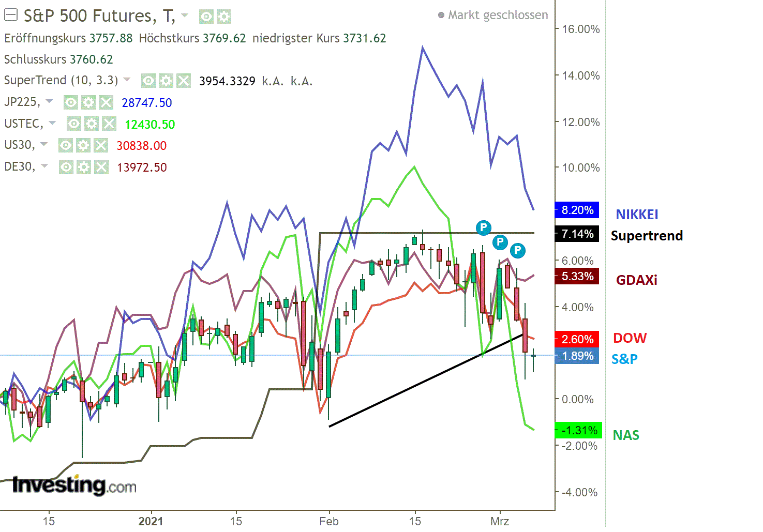Viewport: 763px width, 532px height.
Task: Select the blue 1.89% price label
Action: click(x=577, y=356)
